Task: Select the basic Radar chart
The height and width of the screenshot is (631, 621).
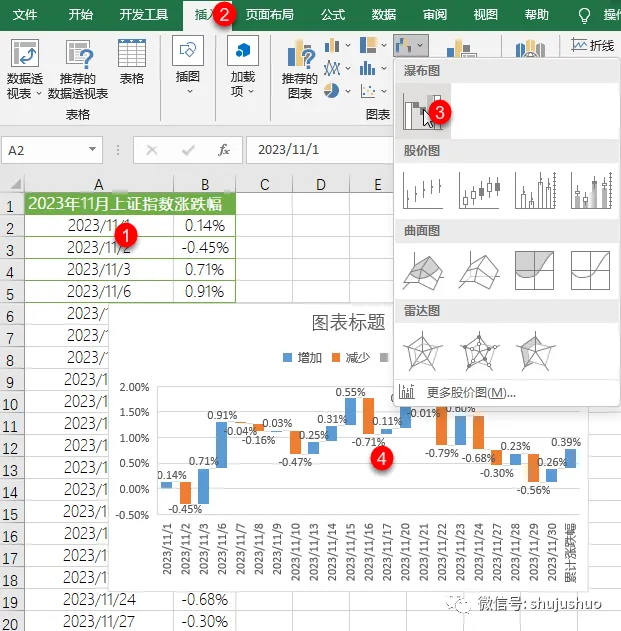Action: click(x=423, y=351)
